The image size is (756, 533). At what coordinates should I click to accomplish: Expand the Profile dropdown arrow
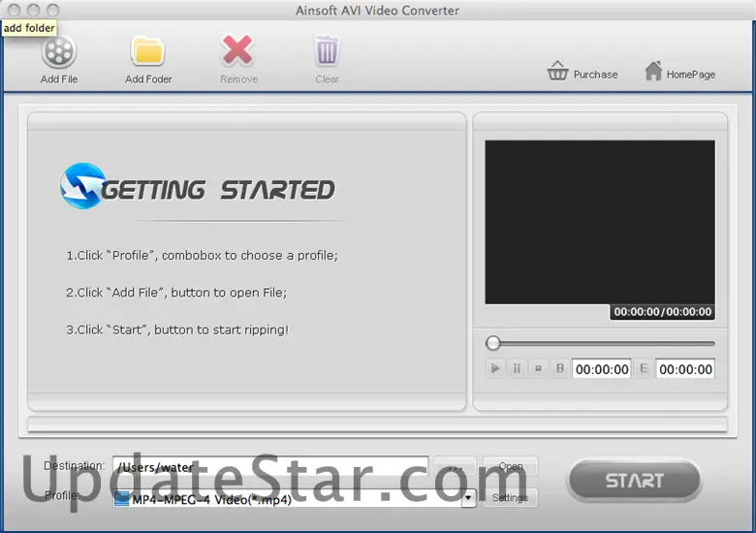coord(468,498)
